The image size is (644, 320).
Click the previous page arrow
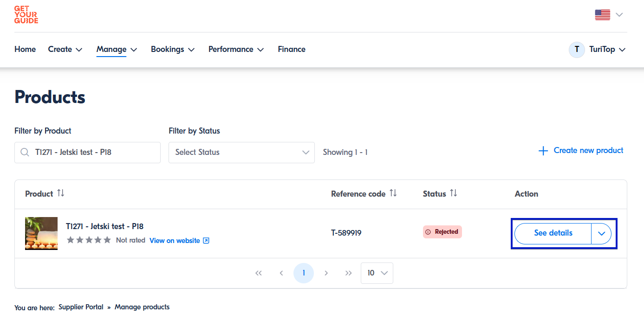(x=281, y=273)
